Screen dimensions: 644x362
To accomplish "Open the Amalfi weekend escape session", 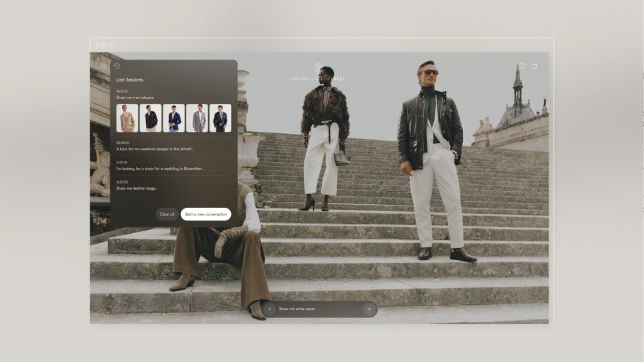I will [x=155, y=149].
